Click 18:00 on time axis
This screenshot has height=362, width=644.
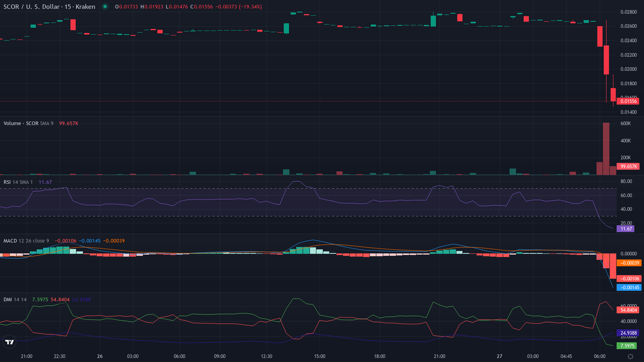(379, 356)
